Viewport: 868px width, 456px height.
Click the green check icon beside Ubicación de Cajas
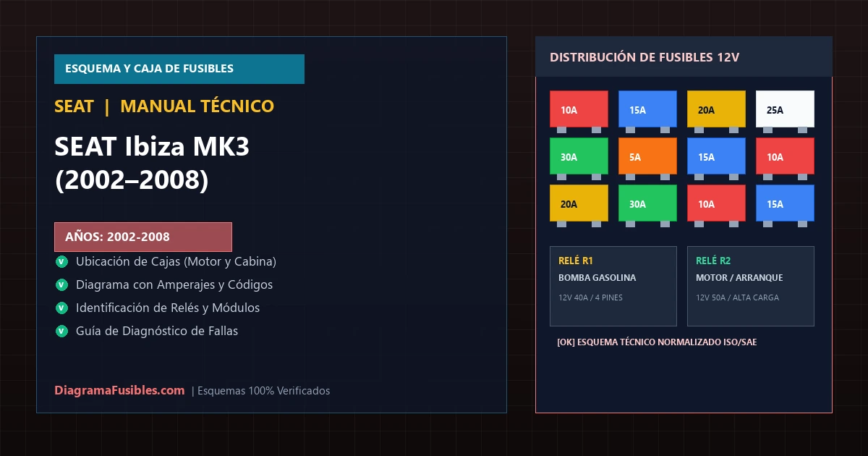point(61,261)
